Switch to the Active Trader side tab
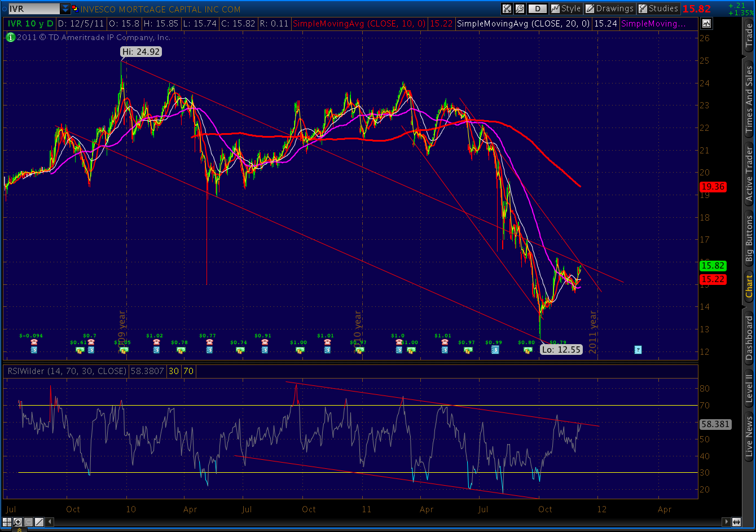Viewport: 756px width, 532px height. [749, 174]
